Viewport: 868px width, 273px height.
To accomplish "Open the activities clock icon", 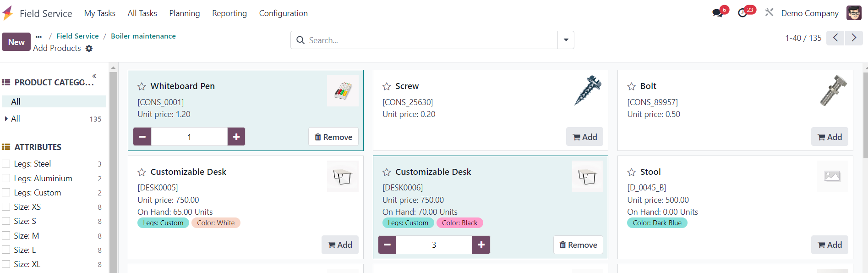I will tap(742, 13).
